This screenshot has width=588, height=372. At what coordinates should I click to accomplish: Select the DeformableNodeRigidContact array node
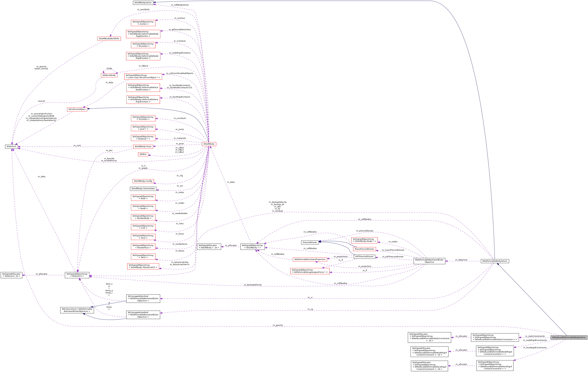click(x=143, y=56)
